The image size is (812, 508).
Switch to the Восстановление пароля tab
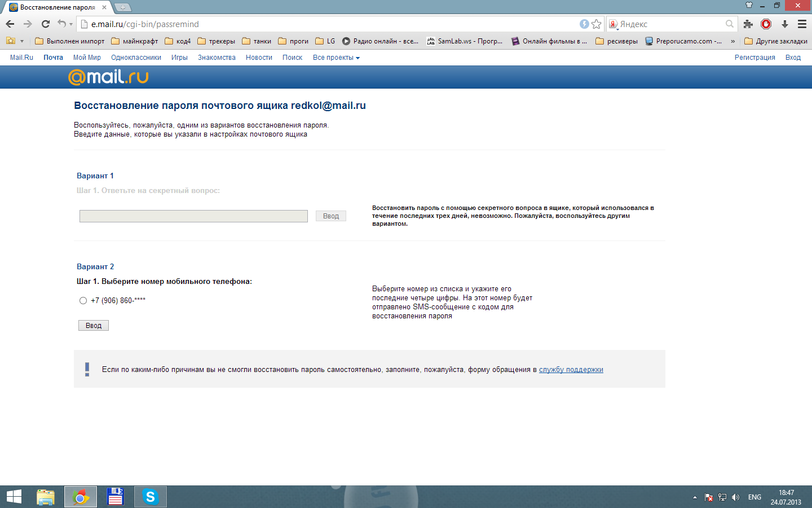click(x=57, y=7)
